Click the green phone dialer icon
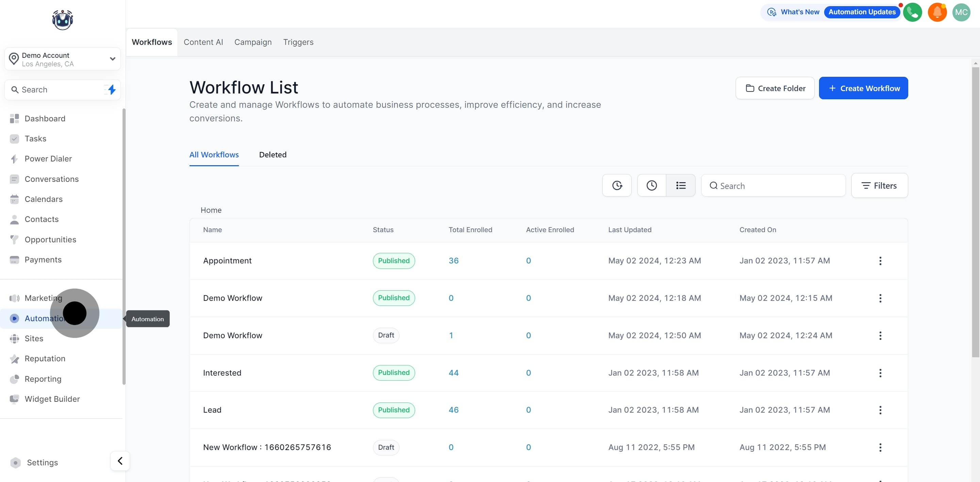 (912, 12)
